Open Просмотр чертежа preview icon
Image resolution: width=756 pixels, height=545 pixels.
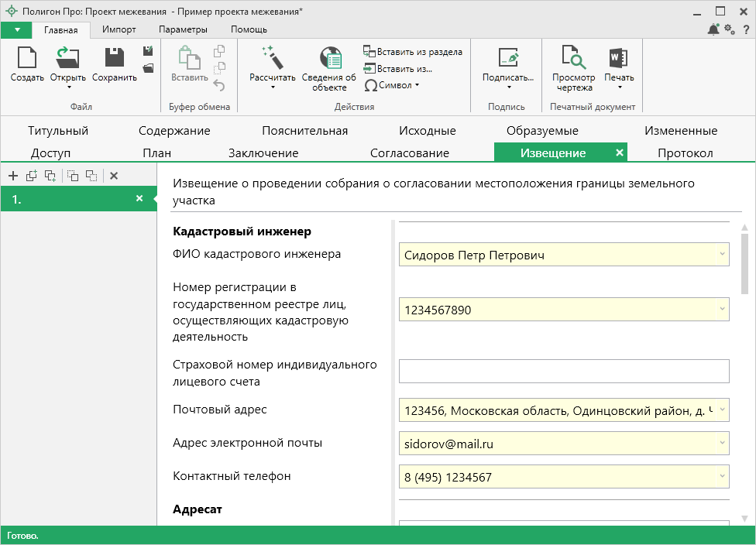pos(573,59)
